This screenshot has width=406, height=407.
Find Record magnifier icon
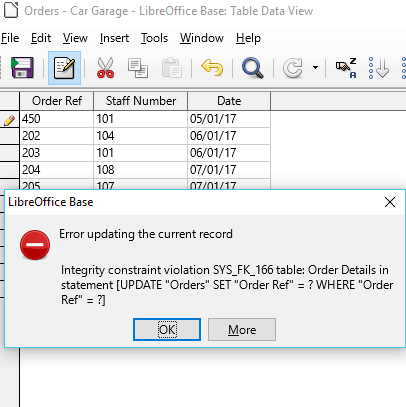coord(252,68)
